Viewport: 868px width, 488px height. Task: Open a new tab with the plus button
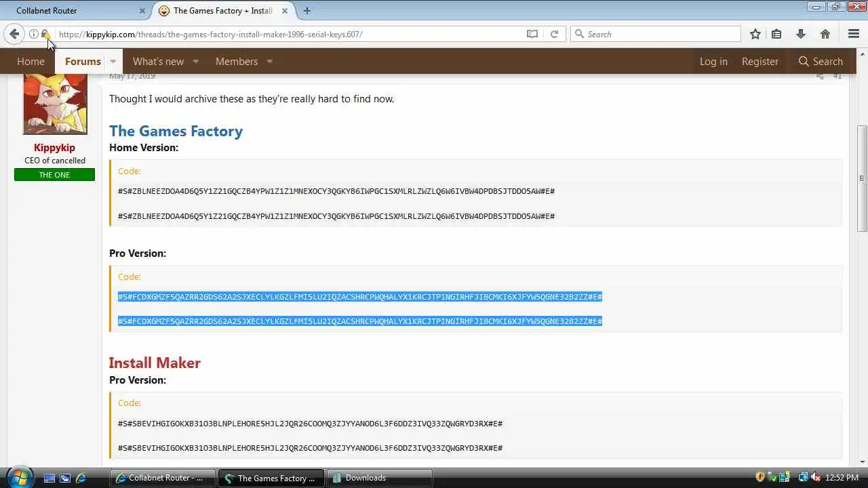pyautogui.click(x=307, y=11)
